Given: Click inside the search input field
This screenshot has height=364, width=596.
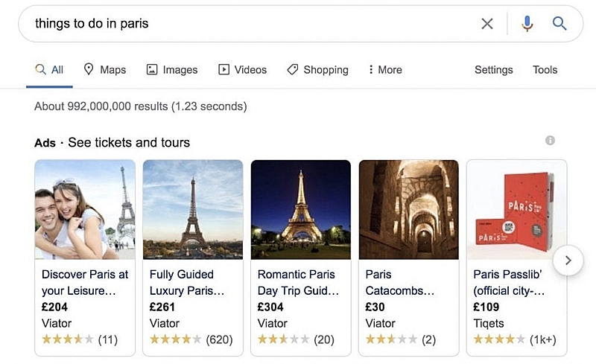Looking at the screenshot, I should (247, 24).
